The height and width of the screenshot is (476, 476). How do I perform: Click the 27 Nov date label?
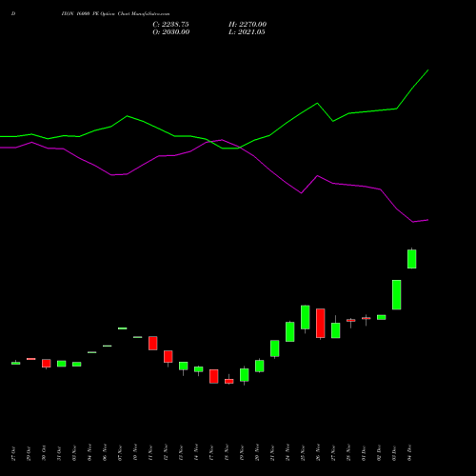click(x=333, y=453)
